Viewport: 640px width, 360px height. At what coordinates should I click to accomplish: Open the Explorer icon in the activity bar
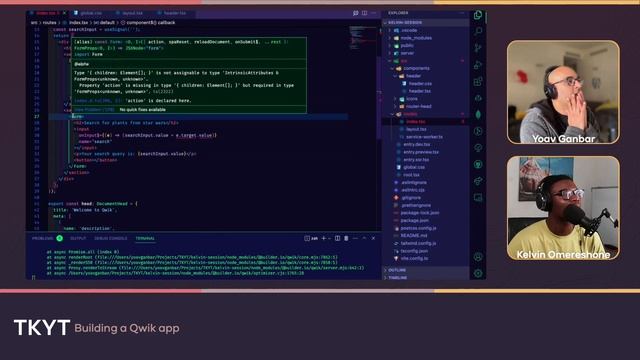point(478,15)
